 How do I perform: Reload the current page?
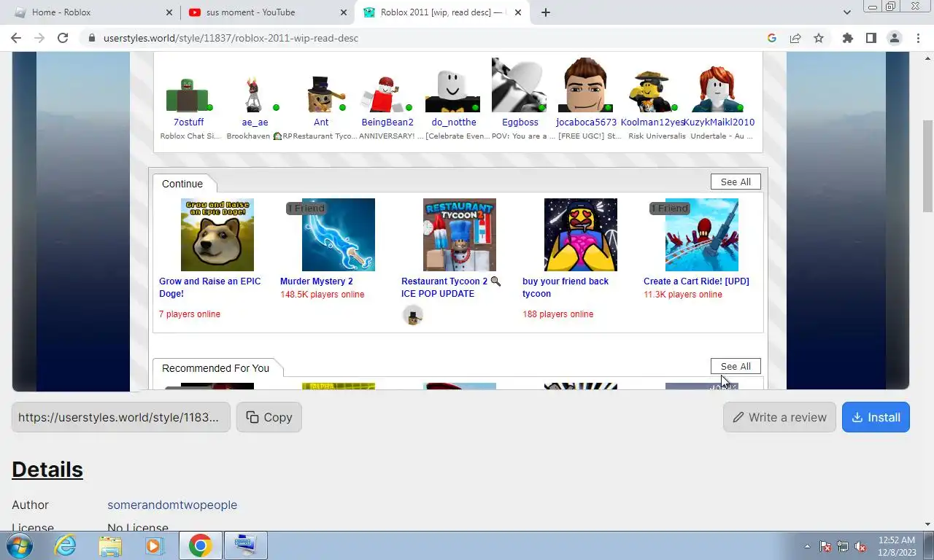[63, 38]
